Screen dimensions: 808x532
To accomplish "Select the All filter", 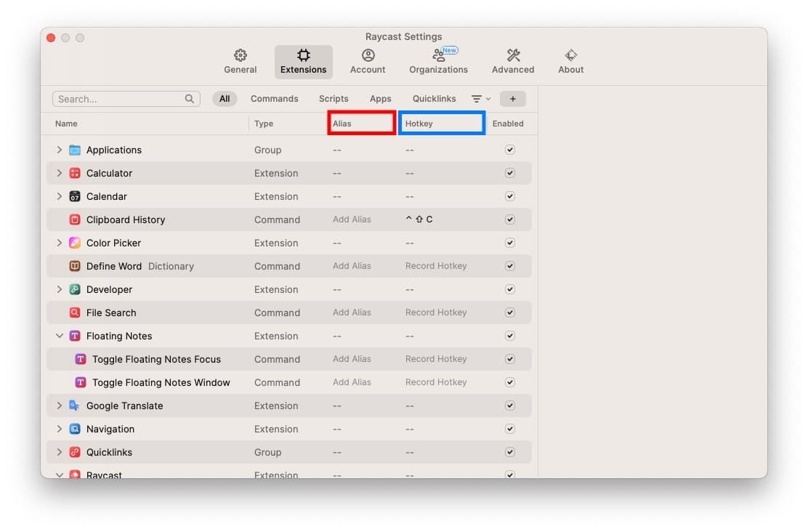I will [224, 98].
